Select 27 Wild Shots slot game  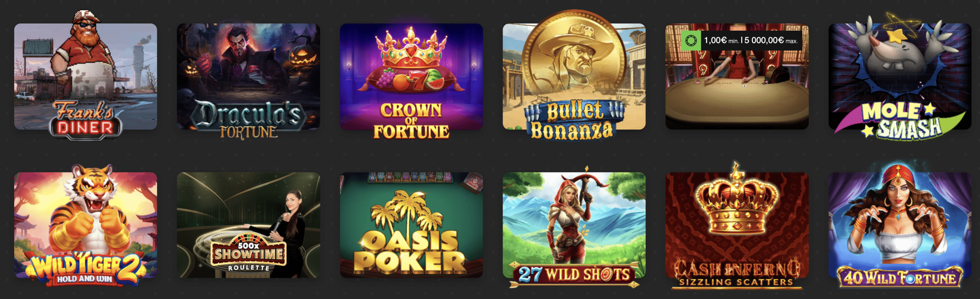(x=574, y=225)
